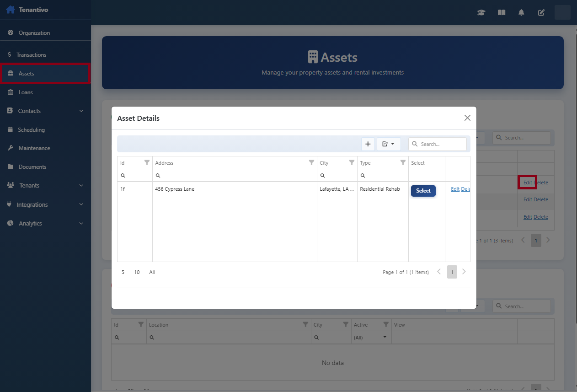Viewport: 577px width, 392px height.
Task: Open Organization in the sidebar
Action: click(45, 33)
